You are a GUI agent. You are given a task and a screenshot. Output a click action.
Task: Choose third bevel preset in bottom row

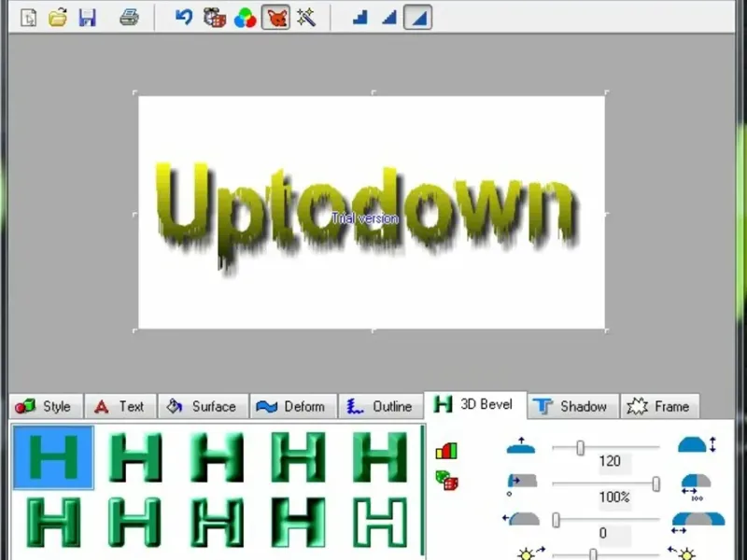217,522
